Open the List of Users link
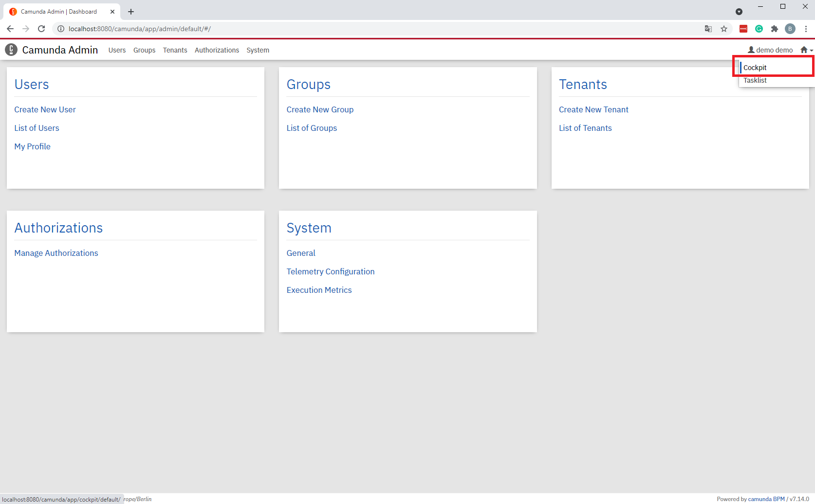The width and height of the screenshot is (815, 504). click(x=37, y=128)
